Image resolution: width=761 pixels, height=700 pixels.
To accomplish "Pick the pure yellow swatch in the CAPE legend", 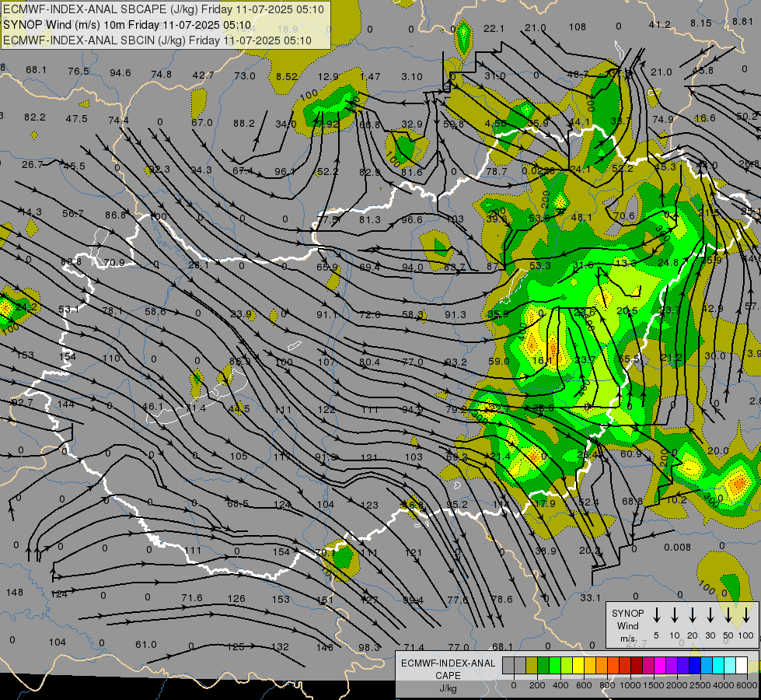I will [578, 666].
